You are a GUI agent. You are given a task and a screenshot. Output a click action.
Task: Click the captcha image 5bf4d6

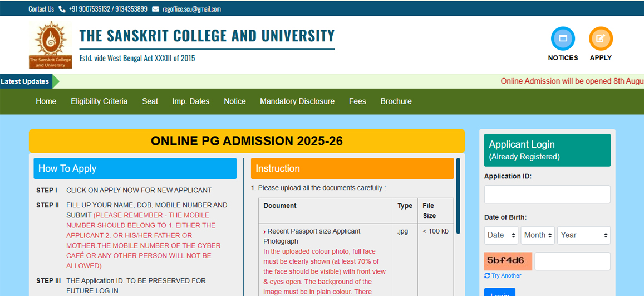pos(508,261)
